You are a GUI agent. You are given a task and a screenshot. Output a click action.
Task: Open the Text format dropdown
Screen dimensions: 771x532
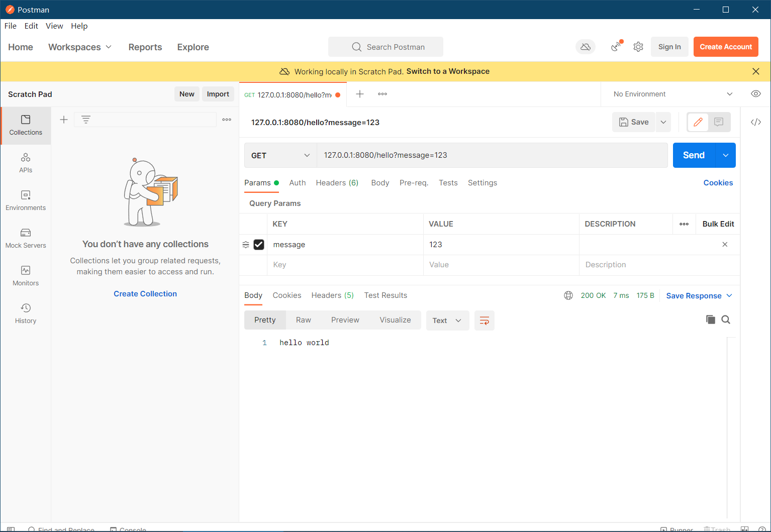447,321
